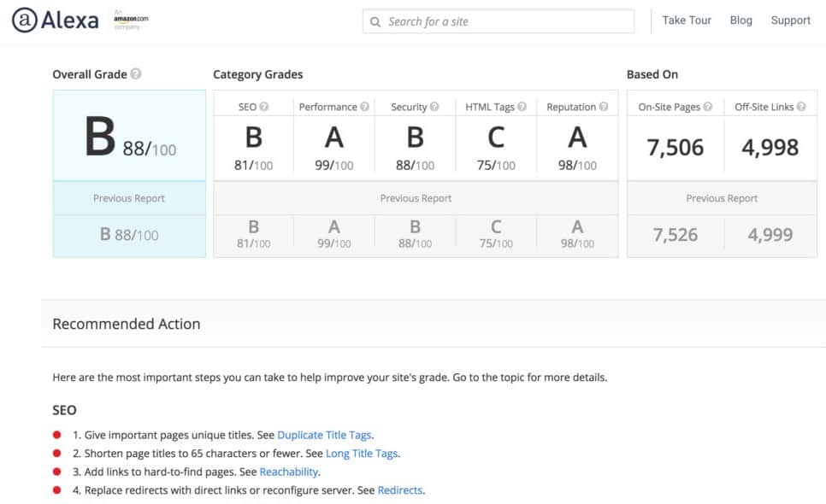Open the Reputation help icon
The image size is (826, 504).
coord(604,107)
